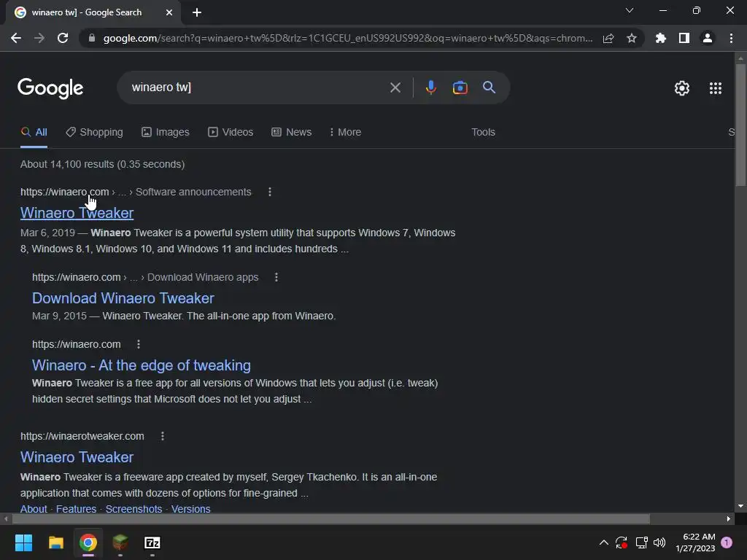Switch to the News tab
The height and width of the screenshot is (560, 747).
[292, 133]
